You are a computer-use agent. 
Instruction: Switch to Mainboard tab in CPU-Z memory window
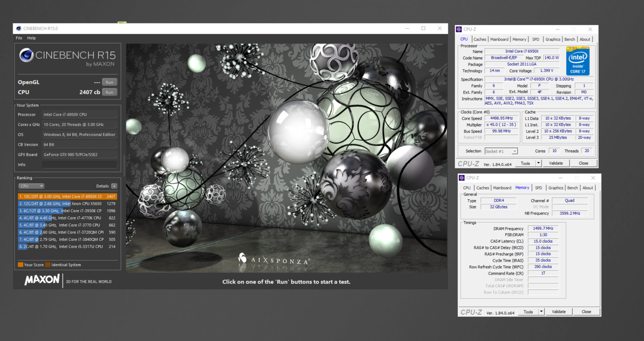(x=502, y=188)
